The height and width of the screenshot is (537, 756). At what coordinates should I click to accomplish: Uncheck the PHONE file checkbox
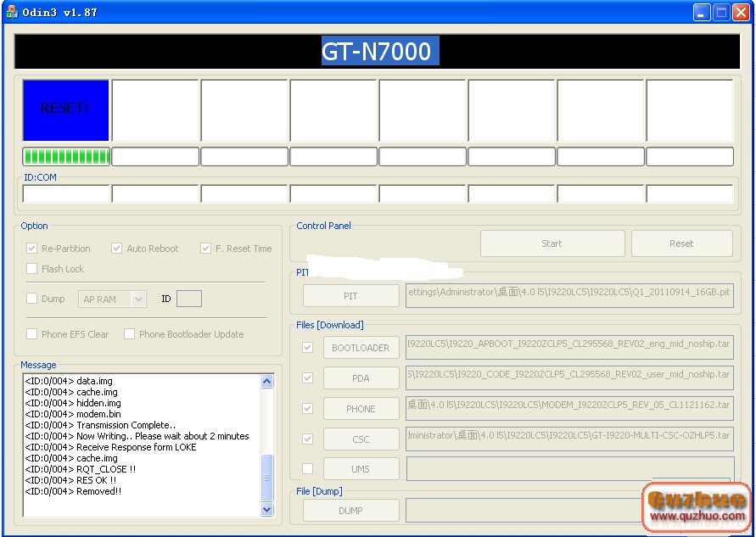point(308,408)
